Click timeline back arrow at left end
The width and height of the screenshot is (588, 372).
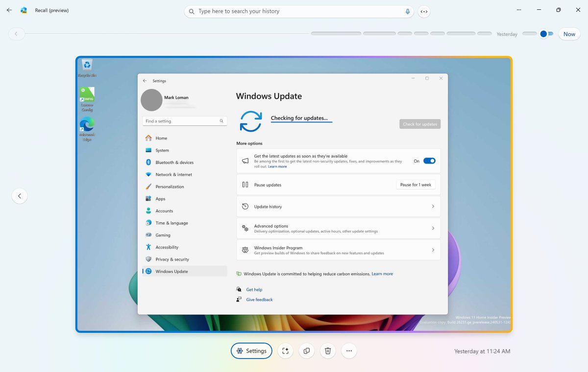[16, 34]
